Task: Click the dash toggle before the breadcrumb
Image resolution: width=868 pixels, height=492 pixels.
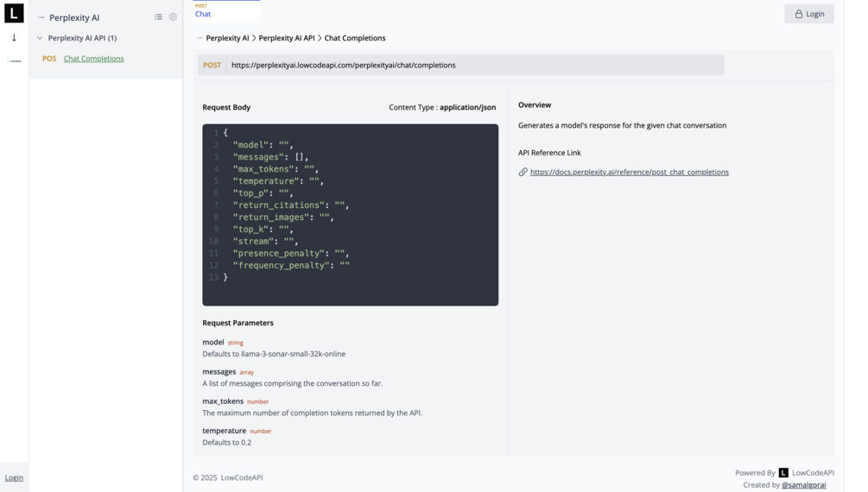Action: tap(200, 38)
